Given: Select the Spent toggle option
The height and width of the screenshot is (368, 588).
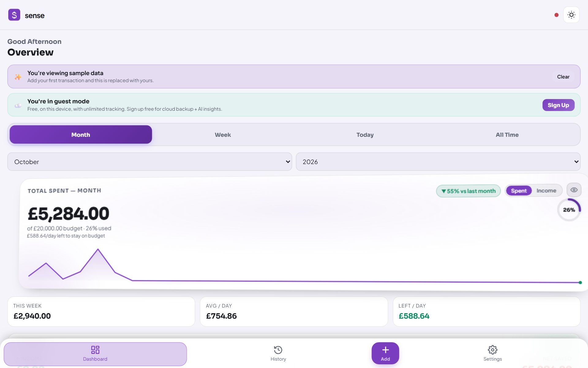Looking at the screenshot, I should (x=519, y=190).
